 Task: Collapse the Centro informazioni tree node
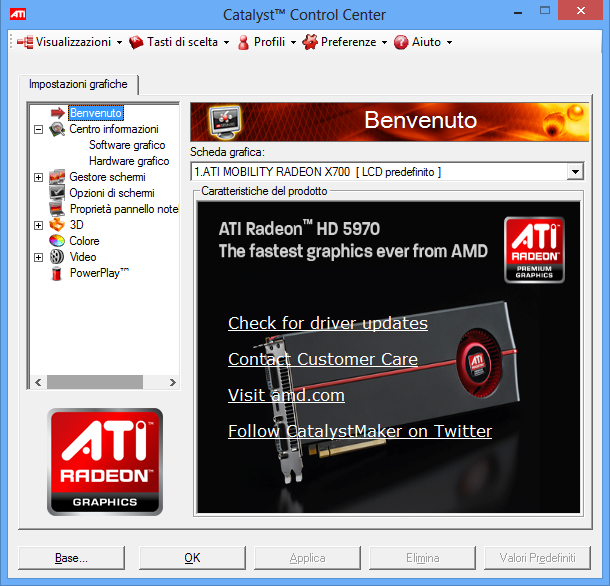(x=39, y=129)
